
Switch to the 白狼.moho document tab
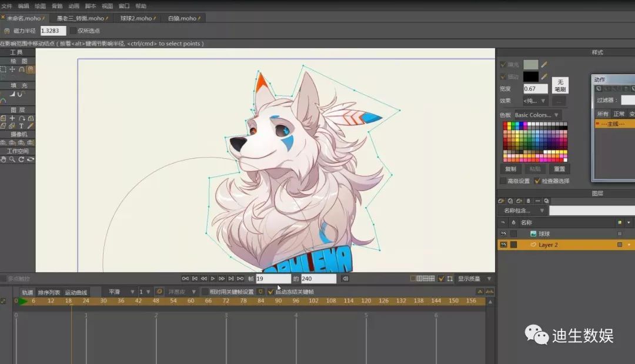184,18
